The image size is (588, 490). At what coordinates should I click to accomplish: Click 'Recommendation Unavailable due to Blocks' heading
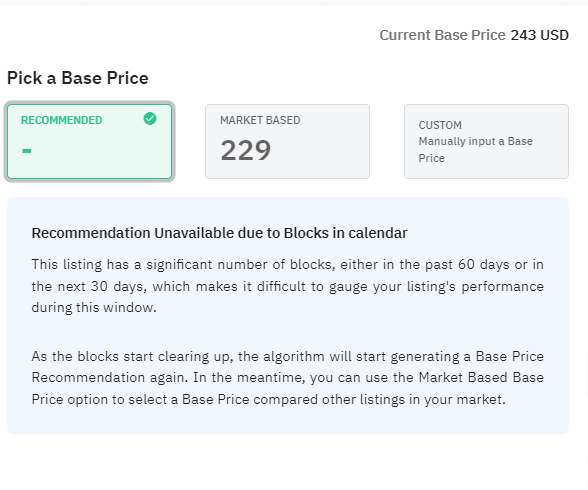click(x=219, y=233)
